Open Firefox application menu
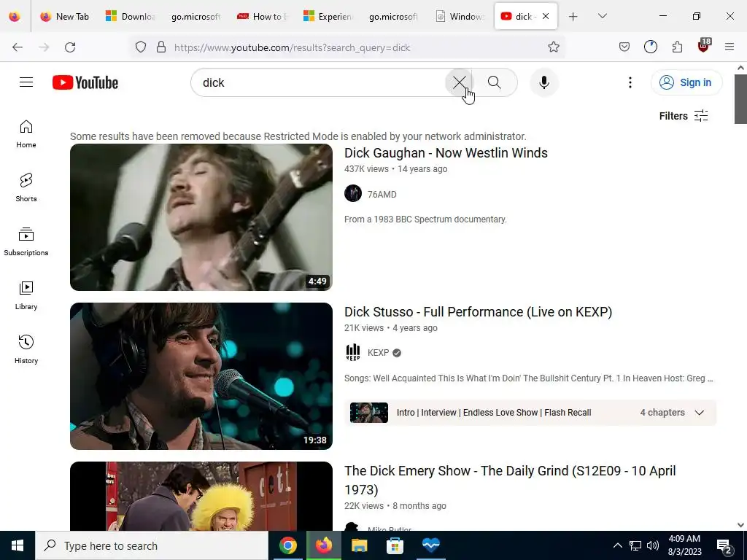Image resolution: width=747 pixels, height=560 pixels. pos(729,47)
